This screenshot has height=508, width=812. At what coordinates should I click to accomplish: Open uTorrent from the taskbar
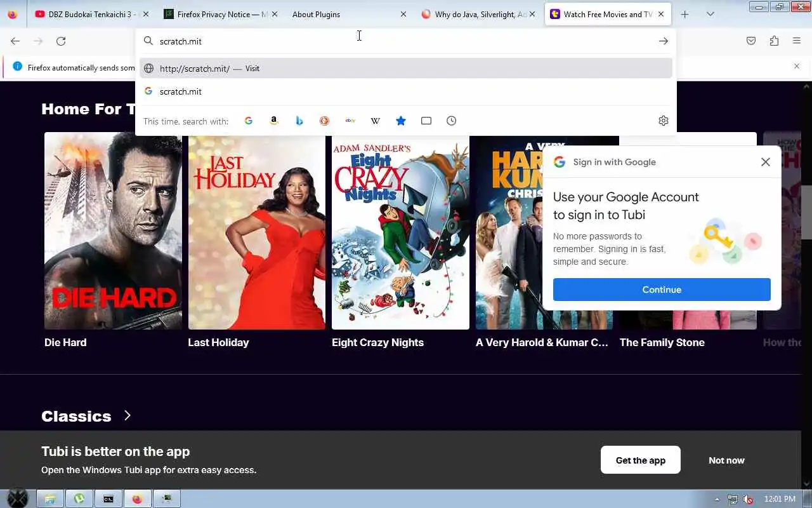coord(79,498)
